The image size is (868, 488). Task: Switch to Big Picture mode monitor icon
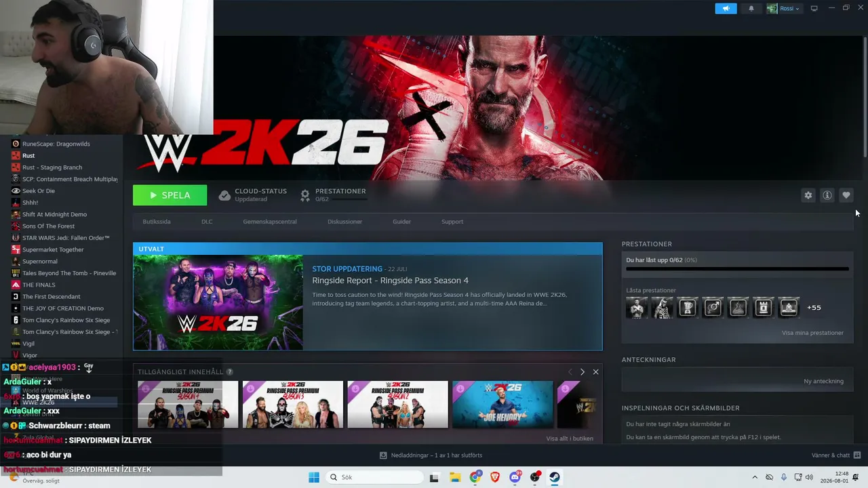click(814, 9)
